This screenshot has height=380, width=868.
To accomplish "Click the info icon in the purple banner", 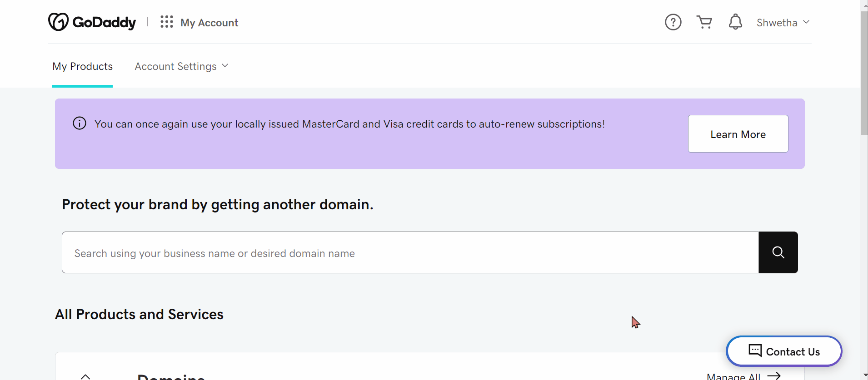I will (x=80, y=123).
